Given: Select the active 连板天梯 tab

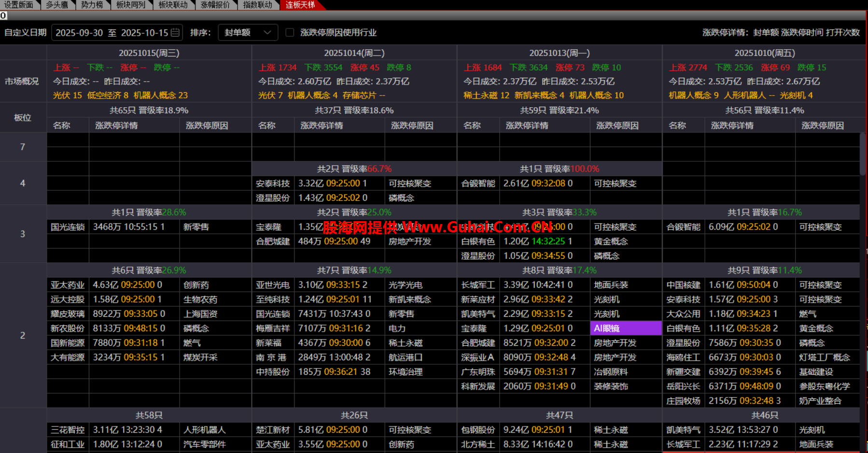Looking at the screenshot, I should tap(300, 5).
